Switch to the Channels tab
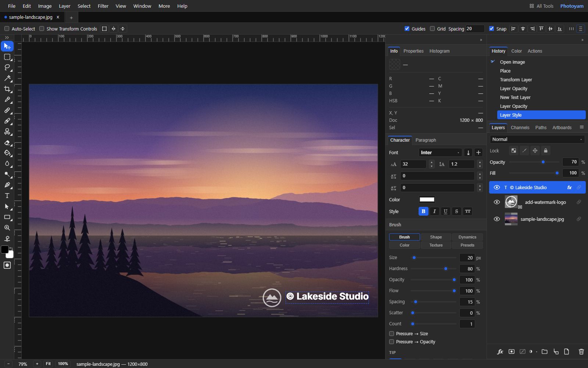Screen dimensions: 588x368 (x=520, y=128)
